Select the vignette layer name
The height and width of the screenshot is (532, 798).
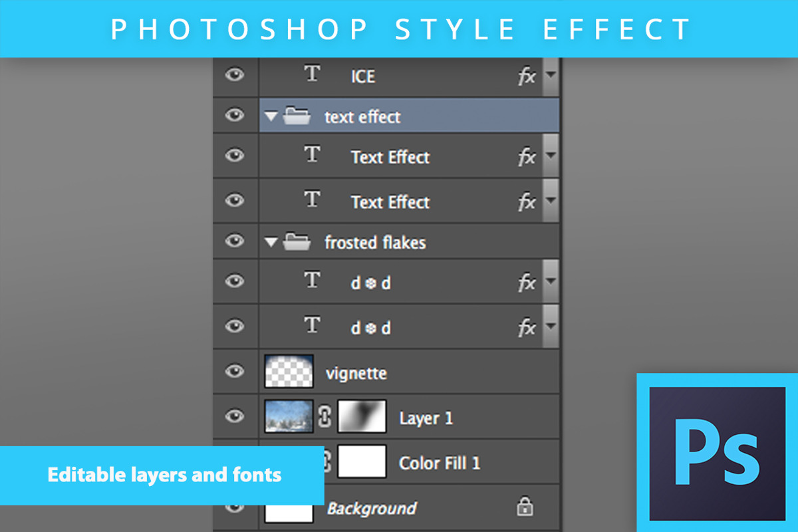[x=356, y=374]
